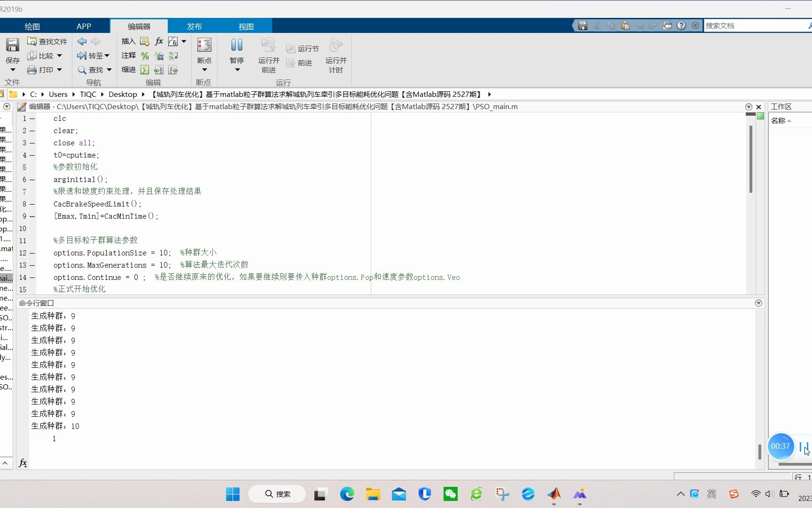Expand Print (打印) dropdown arrow
This screenshot has height=508, width=812.
59,70
